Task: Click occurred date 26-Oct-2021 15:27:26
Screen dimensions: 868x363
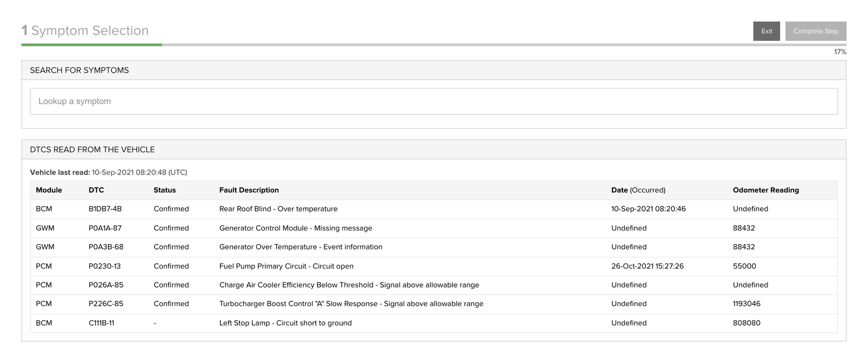Action: [x=647, y=266]
